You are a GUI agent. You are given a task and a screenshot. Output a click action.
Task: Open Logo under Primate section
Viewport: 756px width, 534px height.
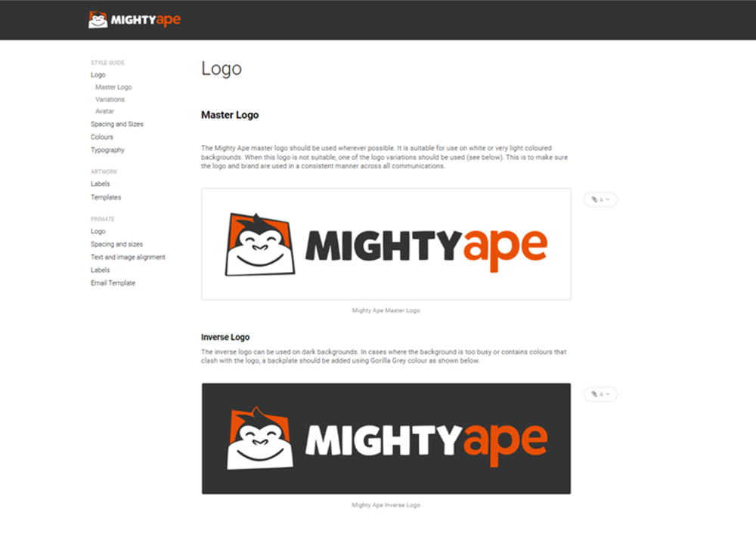[98, 231]
